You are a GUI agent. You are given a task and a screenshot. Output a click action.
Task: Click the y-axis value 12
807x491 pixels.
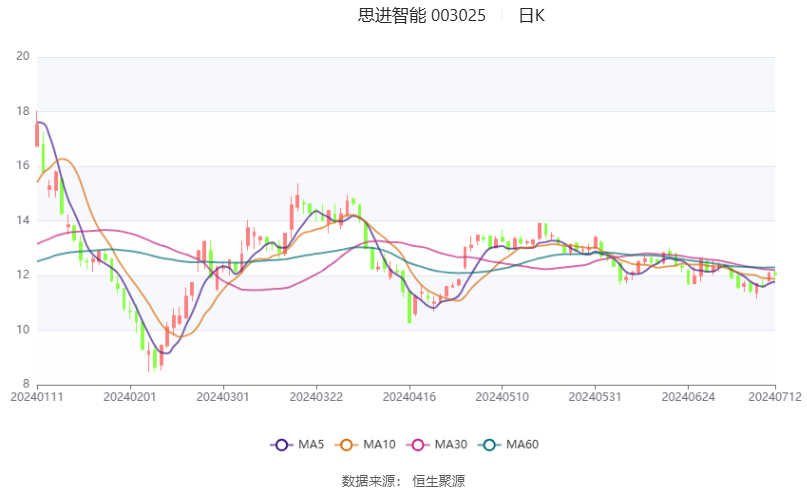[23, 275]
